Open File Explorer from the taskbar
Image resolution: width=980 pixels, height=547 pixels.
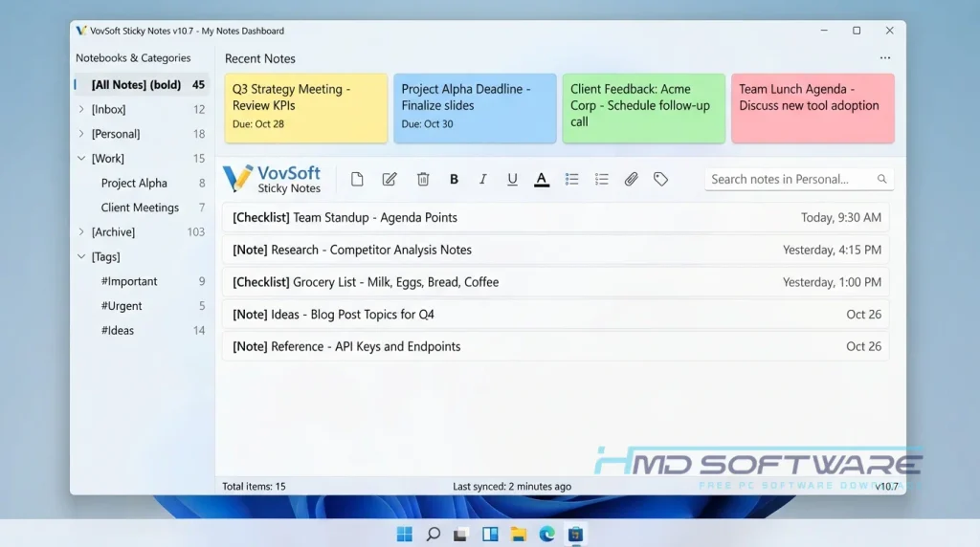[x=518, y=534]
